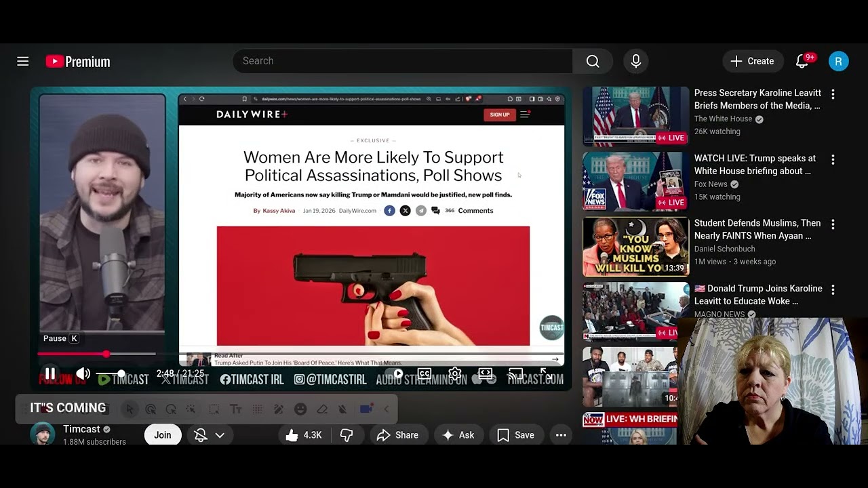Click the magnifier search button
Viewport: 868px width, 488px height.
point(593,61)
